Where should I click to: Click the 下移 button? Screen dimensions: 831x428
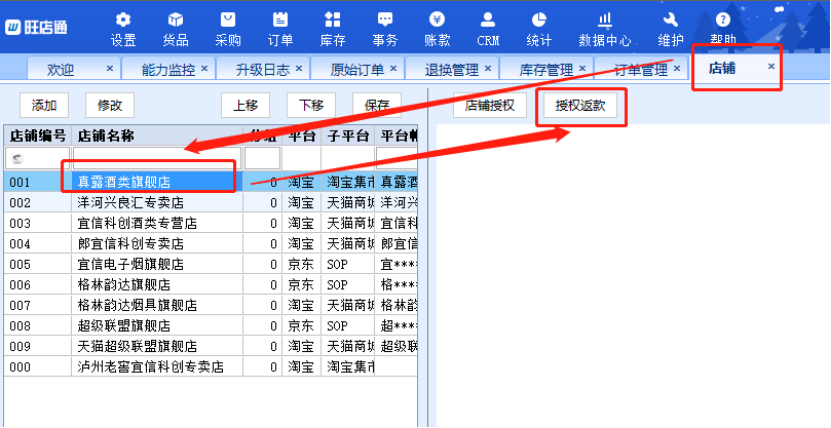pyautogui.click(x=311, y=105)
